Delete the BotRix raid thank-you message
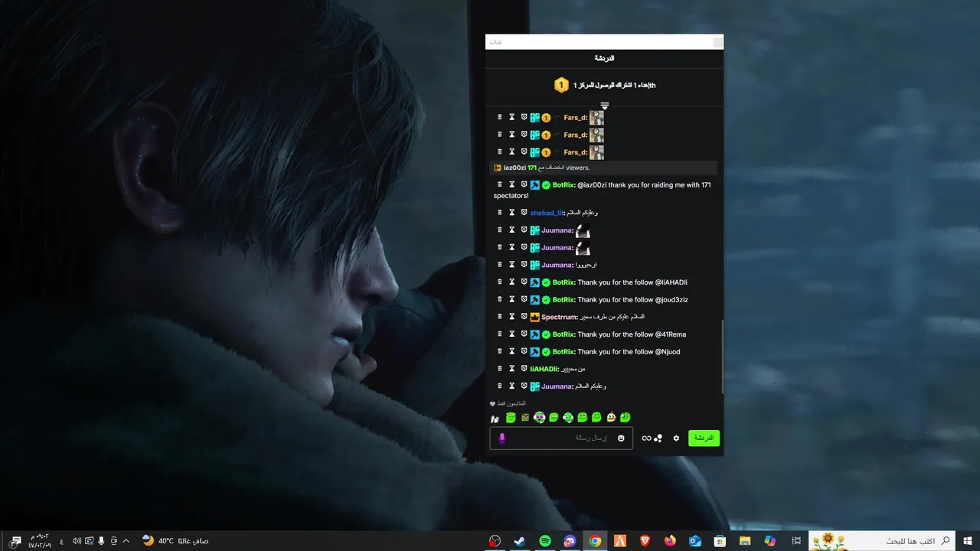 tap(500, 184)
